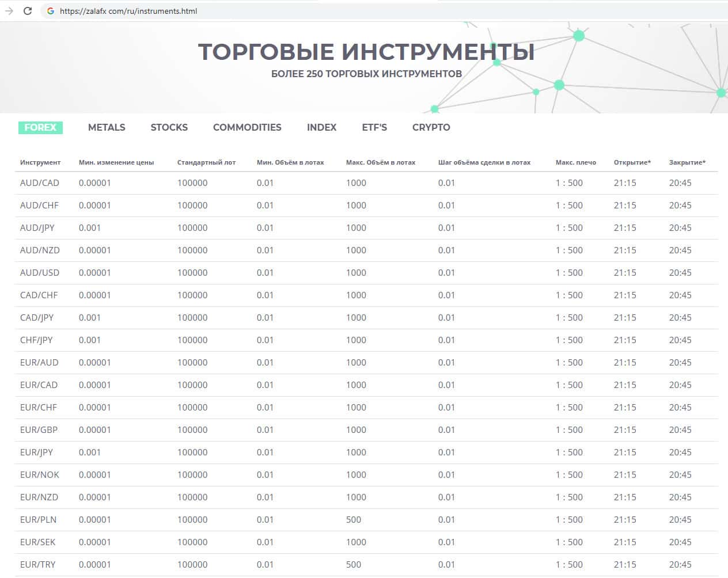
Task: Switch to the METALS tab
Action: (107, 128)
